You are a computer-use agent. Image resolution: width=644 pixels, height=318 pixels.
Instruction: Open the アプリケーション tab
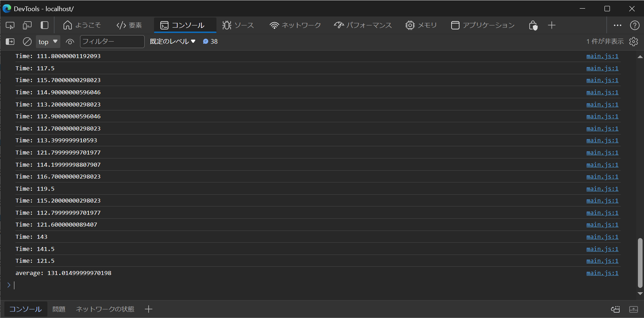click(x=483, y=25)
